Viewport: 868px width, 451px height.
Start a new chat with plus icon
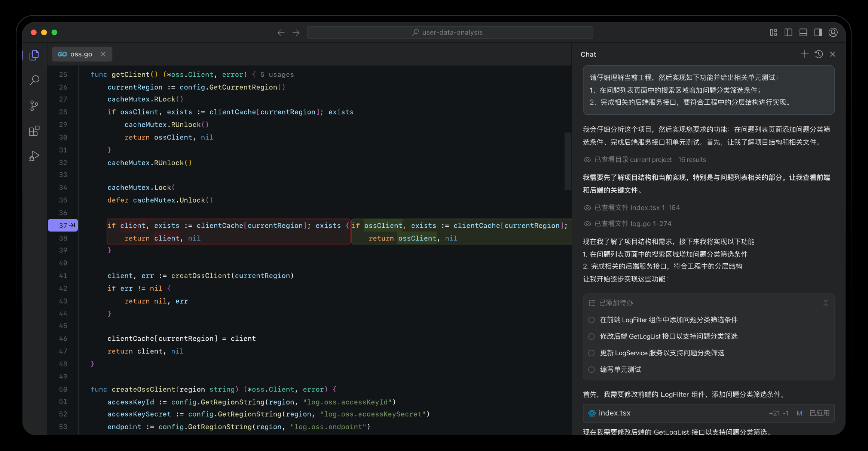804,54
